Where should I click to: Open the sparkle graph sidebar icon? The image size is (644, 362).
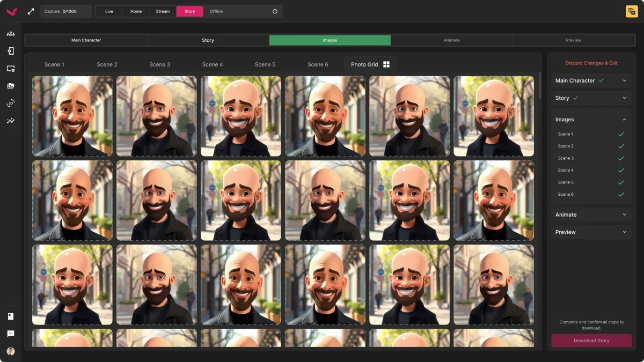(11, 121)
